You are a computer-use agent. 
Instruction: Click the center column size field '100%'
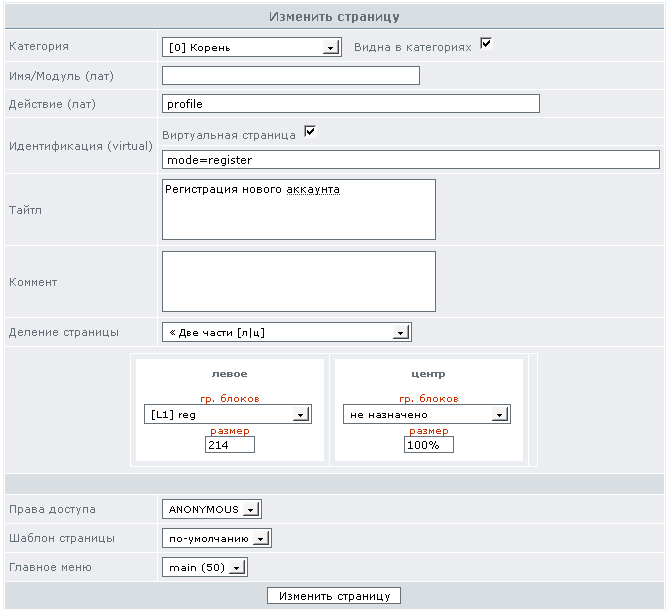[x=429, y=445]
